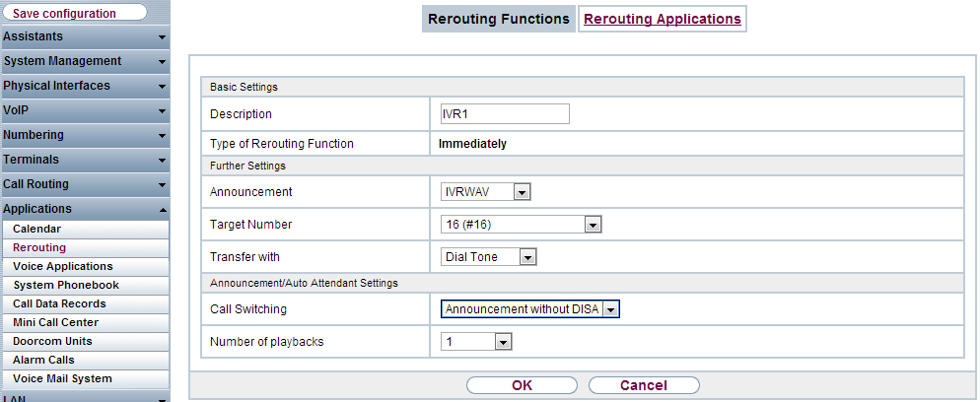Open the Call Switching dropdown
The image size is (980, 402).
(530, 309)
